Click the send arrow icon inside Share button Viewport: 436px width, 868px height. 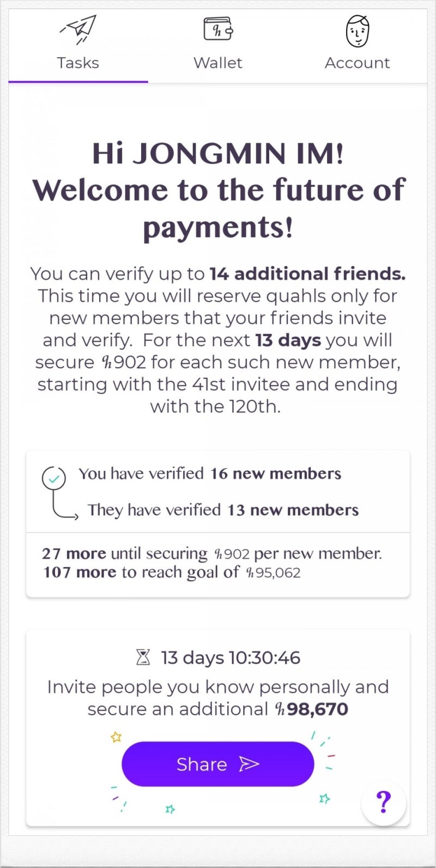tap(249, 764)
